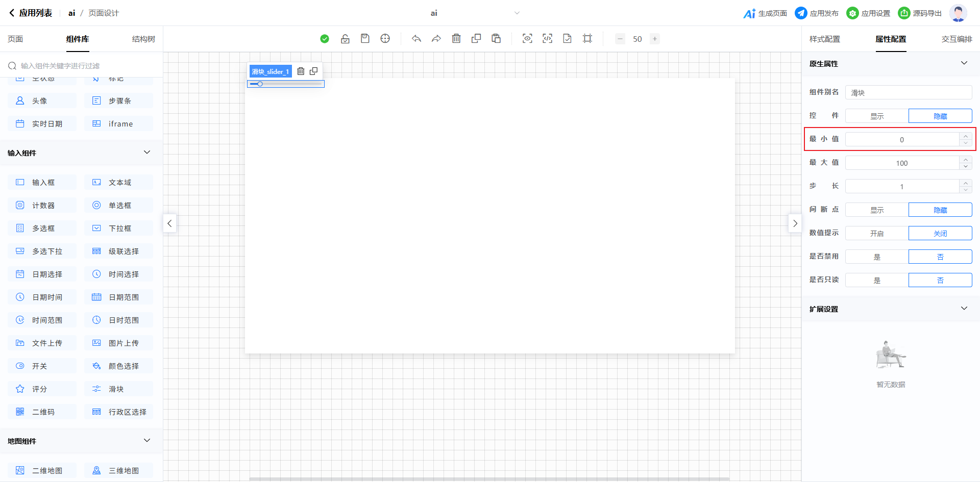Set 间断点 to 显示

coord(876,210)
